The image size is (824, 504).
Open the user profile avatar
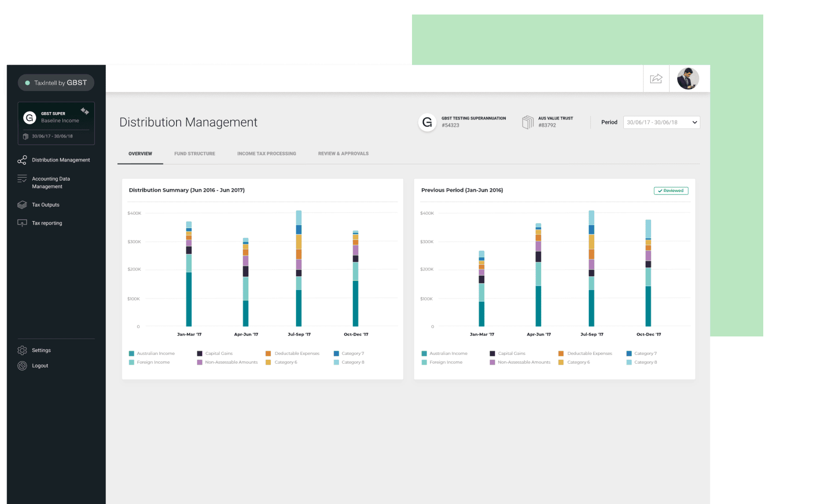pos(688,79)
